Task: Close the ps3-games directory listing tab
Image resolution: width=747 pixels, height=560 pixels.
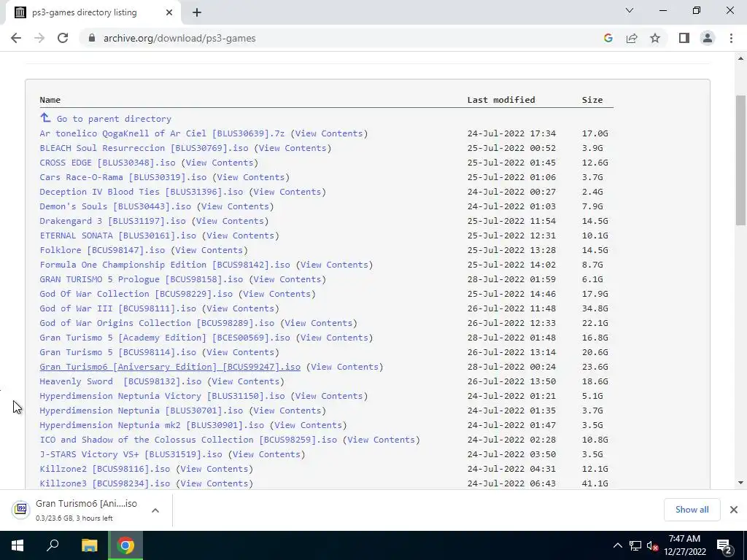Action: click(x=169, y=12)
